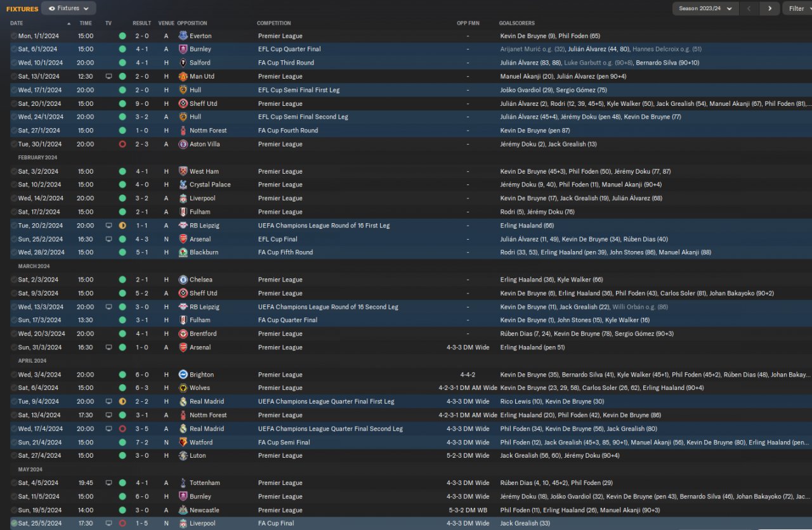Viewport: 812px width, 530px height.
Task: Click the Salford club badge
Action: click(183, 63)
